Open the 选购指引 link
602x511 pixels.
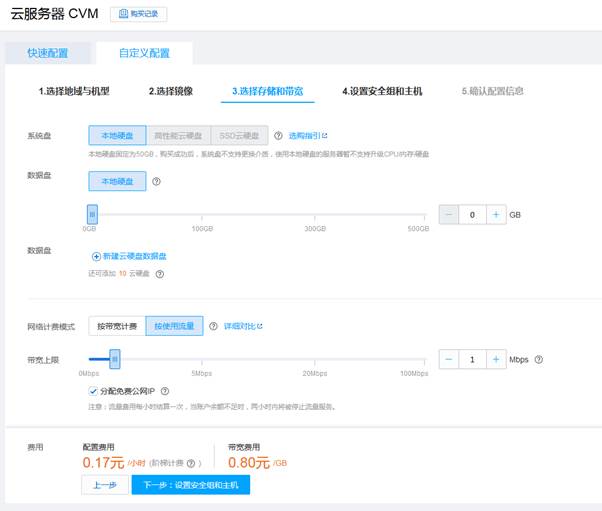tap(307, 135)
